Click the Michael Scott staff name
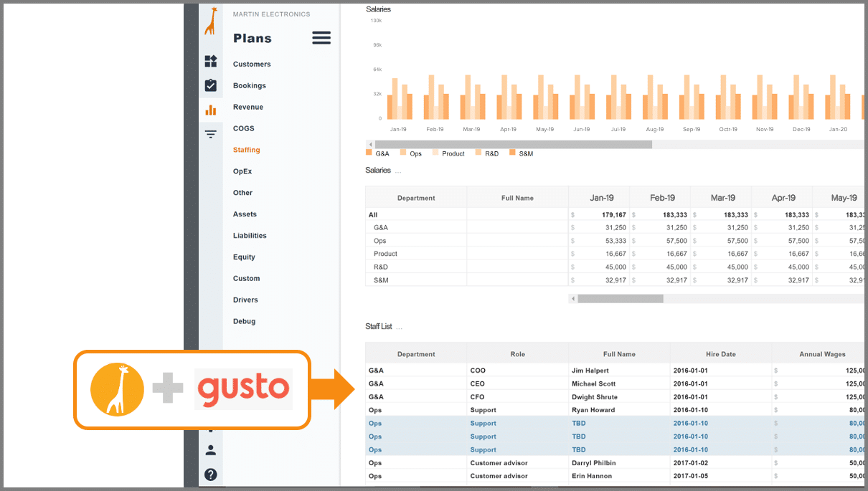Viewport: 868px width, 491px height. point(595,383)
